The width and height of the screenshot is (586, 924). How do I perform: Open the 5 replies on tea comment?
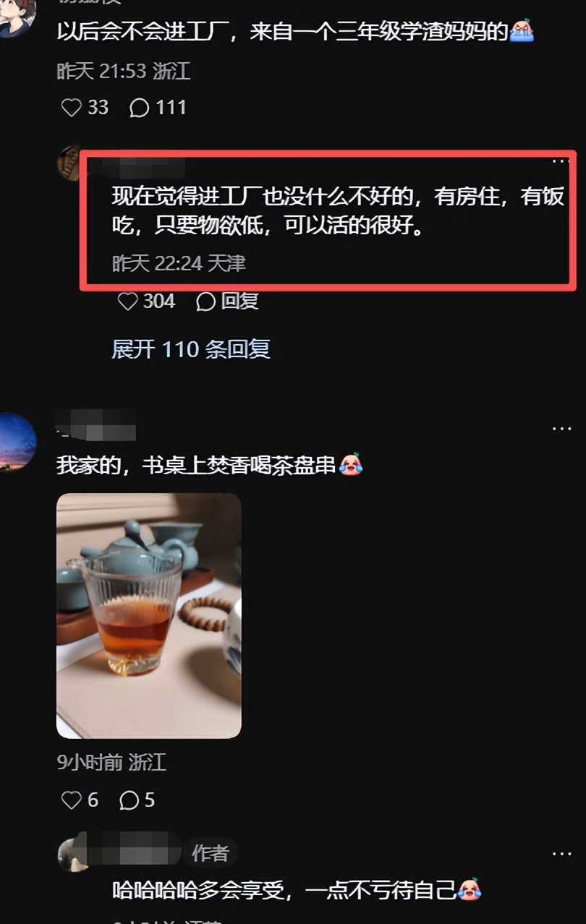(x=137, y=800)
